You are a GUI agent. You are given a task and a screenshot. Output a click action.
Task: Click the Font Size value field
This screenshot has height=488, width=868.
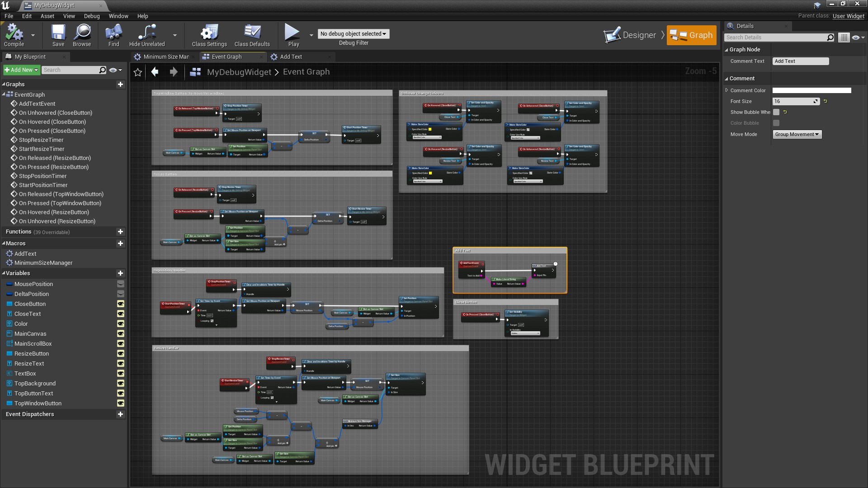[796, 101]
